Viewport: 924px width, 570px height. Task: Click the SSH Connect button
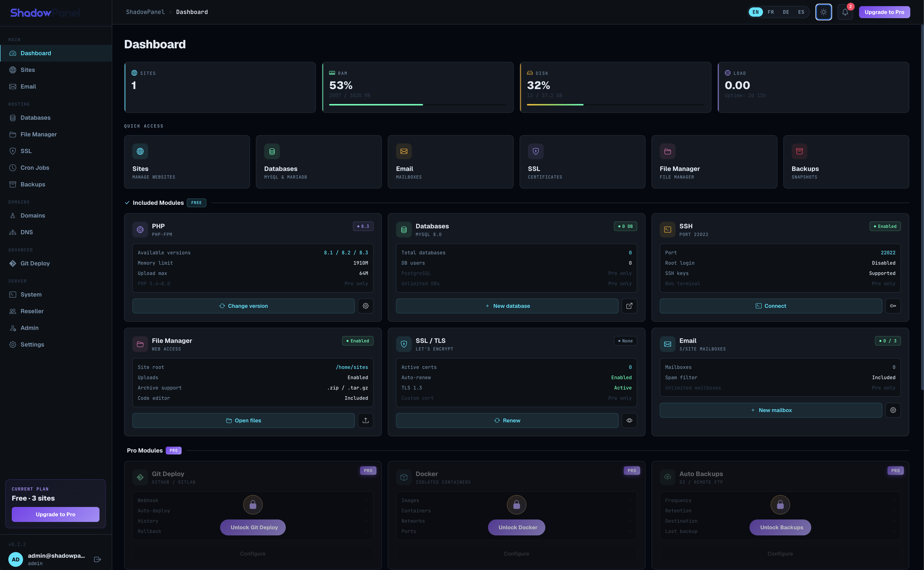pos(771,306)
